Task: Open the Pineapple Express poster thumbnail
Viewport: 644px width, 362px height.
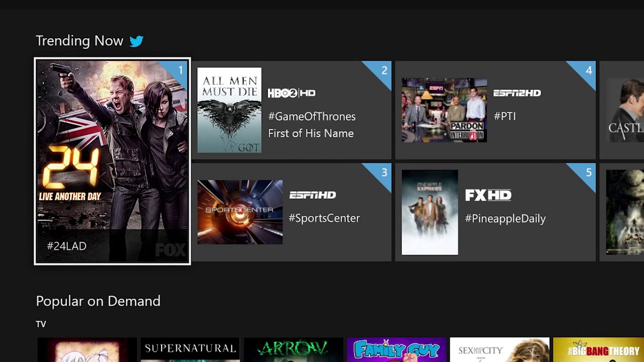Action: coord(430,212)
